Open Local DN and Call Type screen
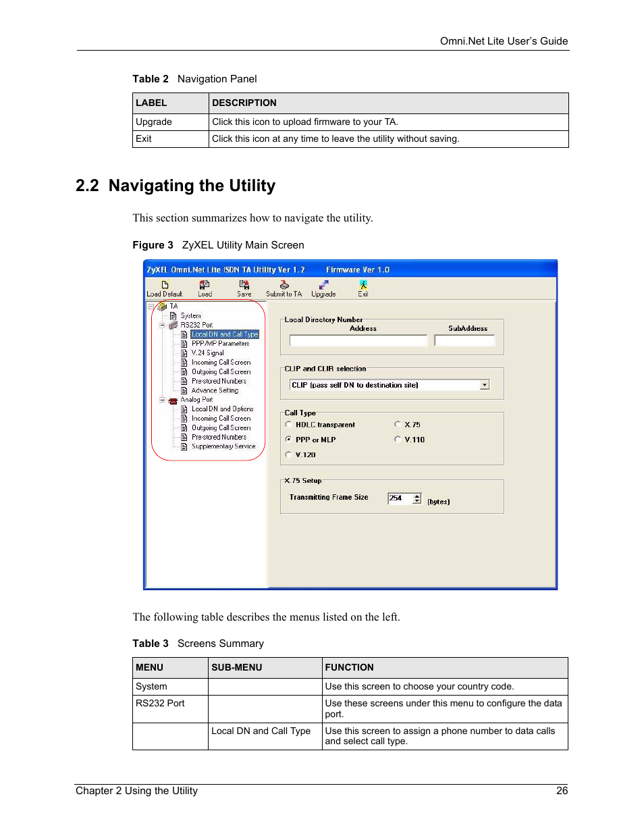 coord(225,334)
